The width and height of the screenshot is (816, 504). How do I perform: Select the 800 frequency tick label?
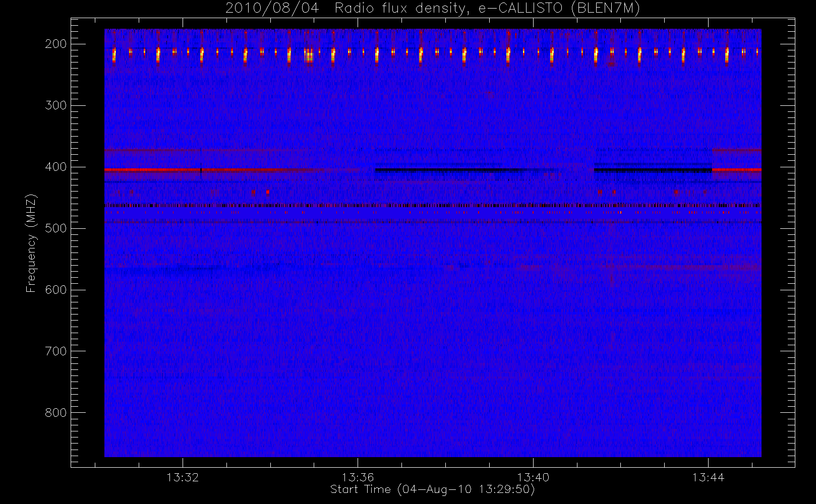55,413
